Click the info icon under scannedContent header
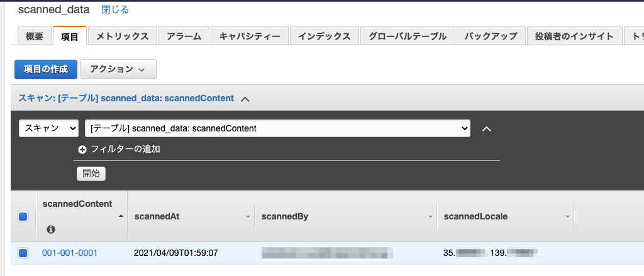 pyautogui.click(x=51, y=229)
